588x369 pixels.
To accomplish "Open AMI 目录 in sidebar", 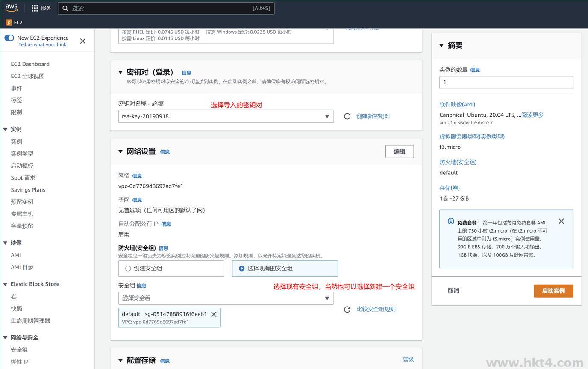I will click(x=22, y=267).
